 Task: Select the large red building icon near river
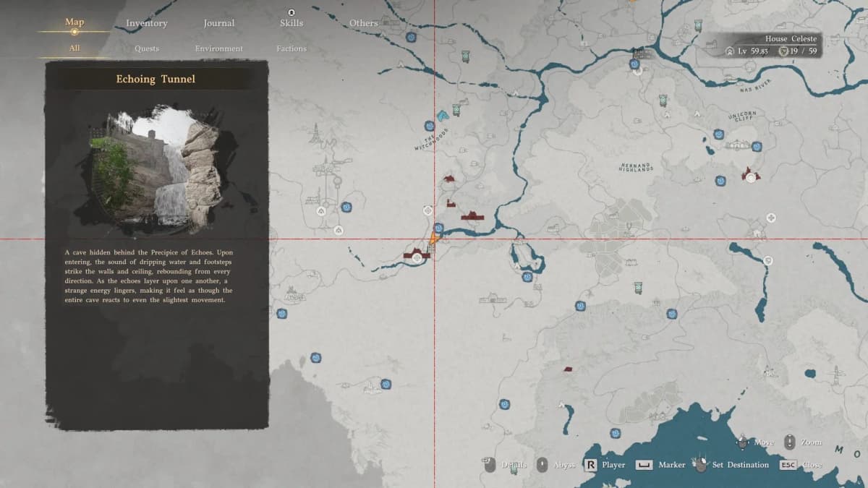point(472,215)
